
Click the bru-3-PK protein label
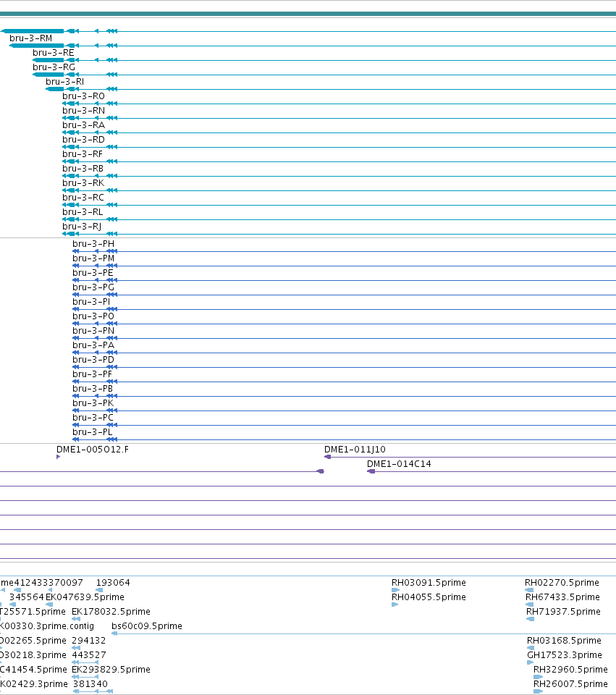pos(93,403)
